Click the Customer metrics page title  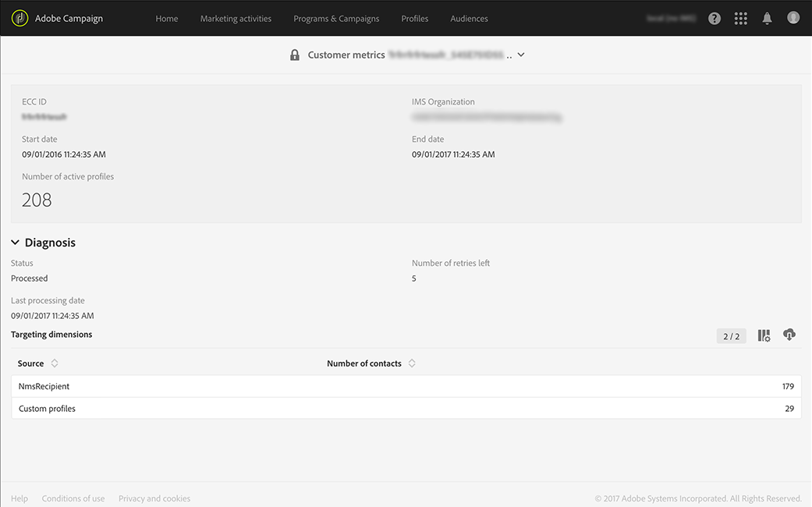(x=346, y=55)
